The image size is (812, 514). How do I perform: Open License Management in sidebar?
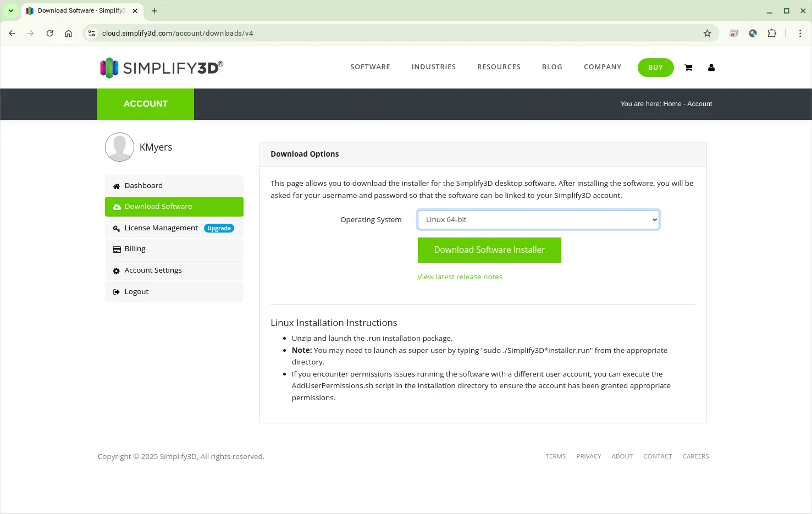tap(161, 228)
